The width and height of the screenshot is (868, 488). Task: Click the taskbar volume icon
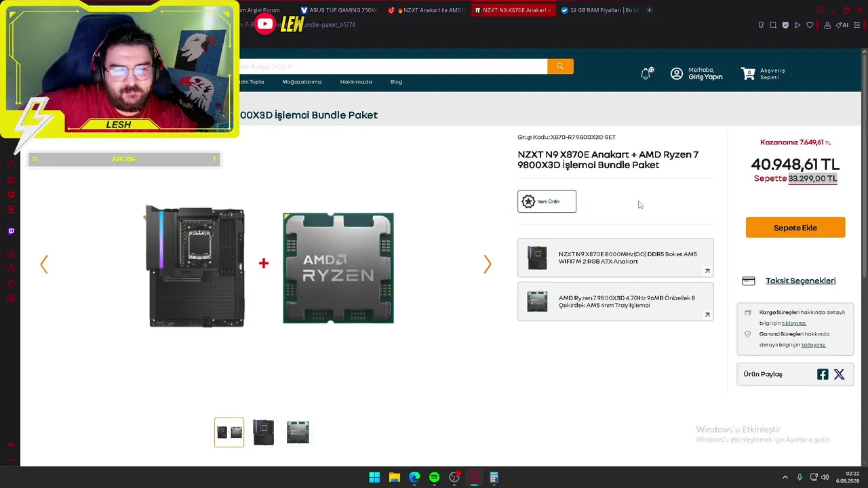825,477
